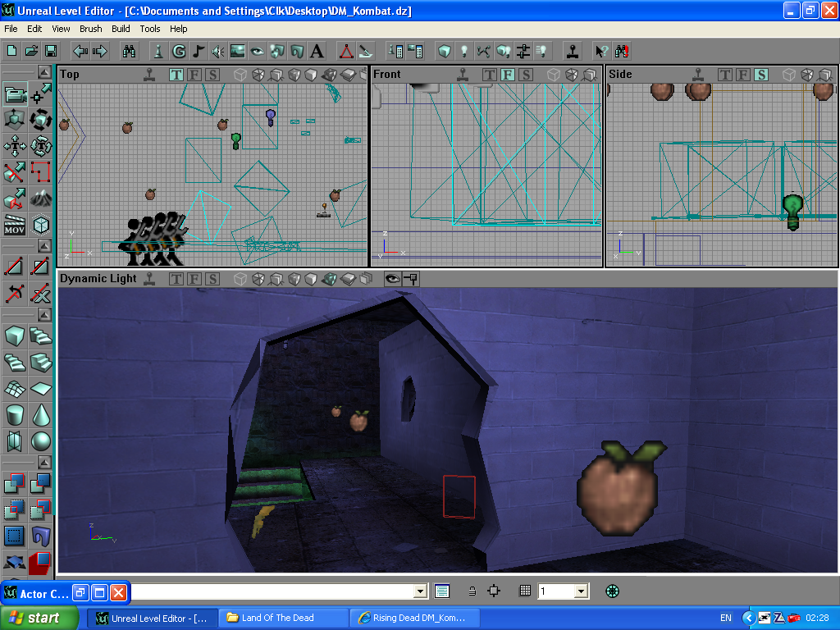
Task: Open the Texture browser icon
Action: [238, 51]
